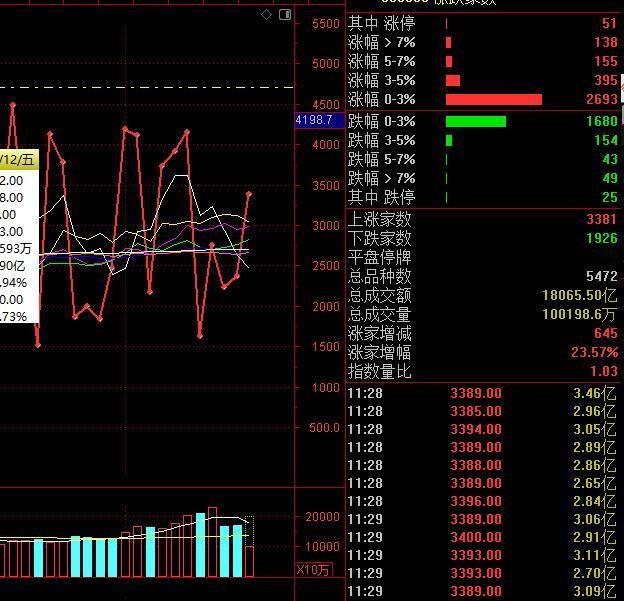Click the last red data point on chart line
The height and width of the screenshot is (601, 624).
pos(249,194)
